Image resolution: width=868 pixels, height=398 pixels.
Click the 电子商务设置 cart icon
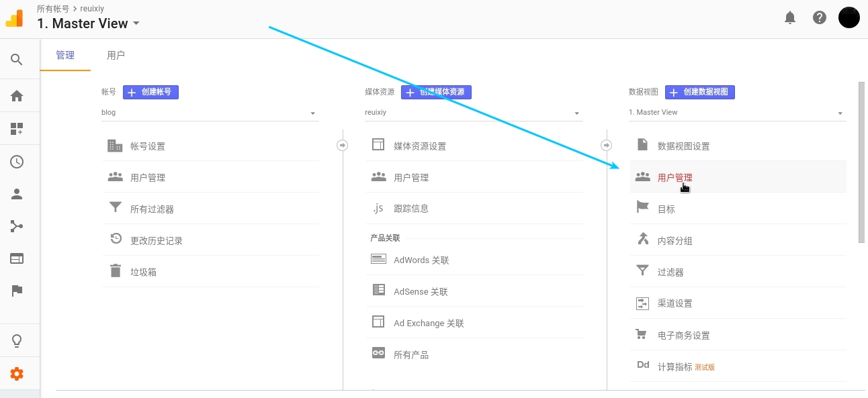(x=642, y=334)
